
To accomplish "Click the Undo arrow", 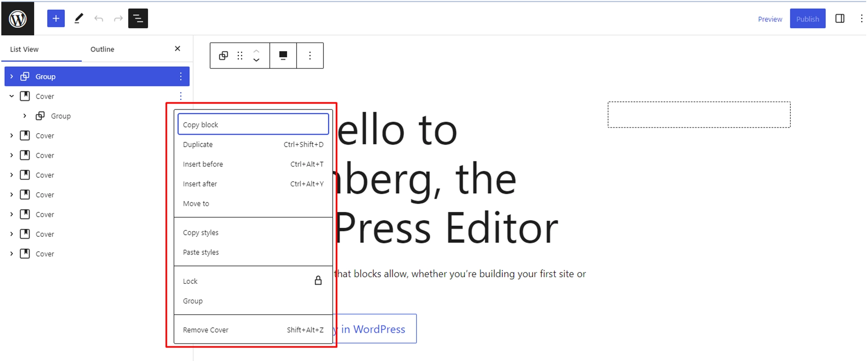I will click(99, 19).
